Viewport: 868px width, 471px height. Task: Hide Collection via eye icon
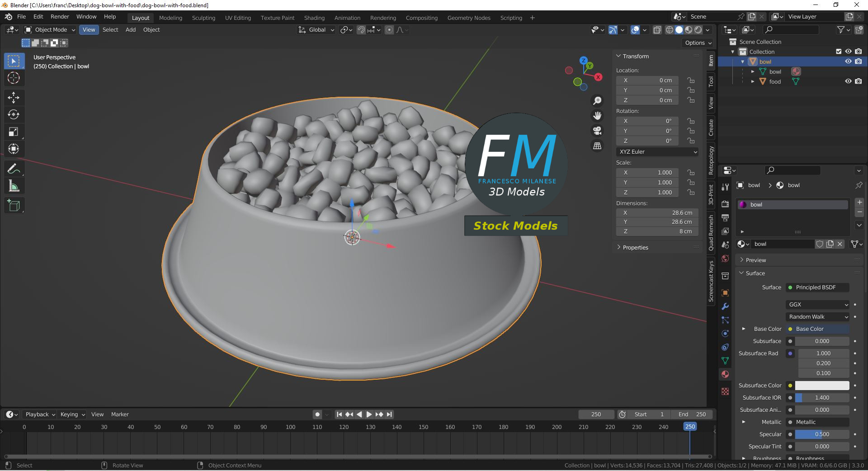pyautogui.click(x=848, y=52)
